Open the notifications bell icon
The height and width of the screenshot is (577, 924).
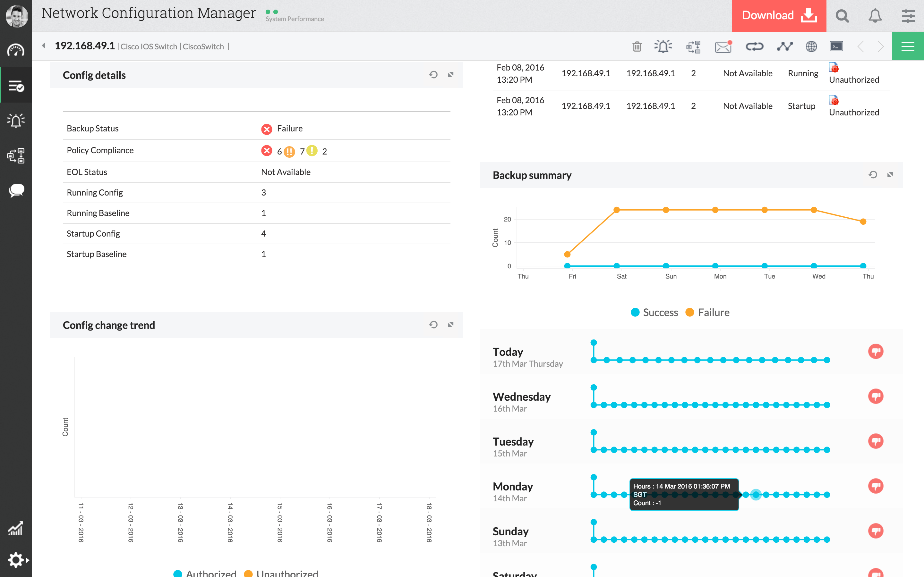(875, 16)
